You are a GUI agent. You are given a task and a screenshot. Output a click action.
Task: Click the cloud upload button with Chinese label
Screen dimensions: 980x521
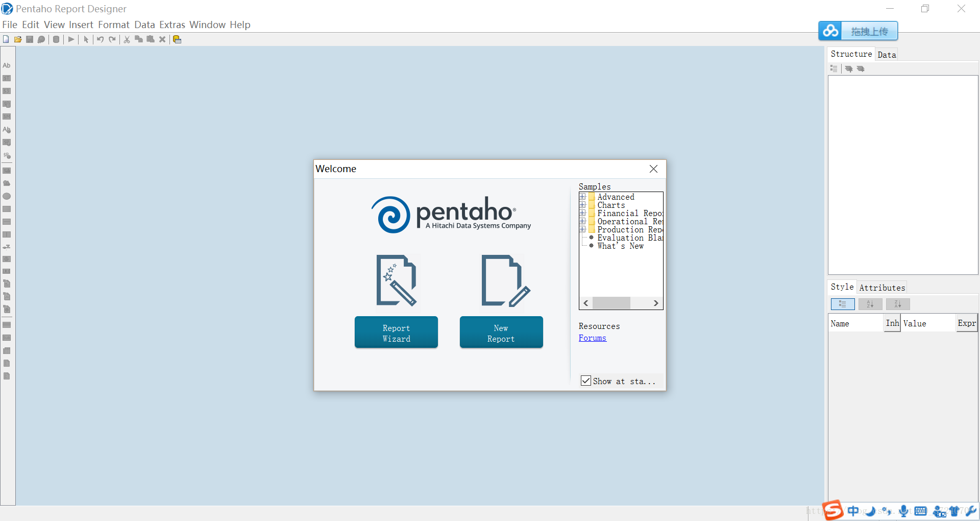tap(858, 31)
